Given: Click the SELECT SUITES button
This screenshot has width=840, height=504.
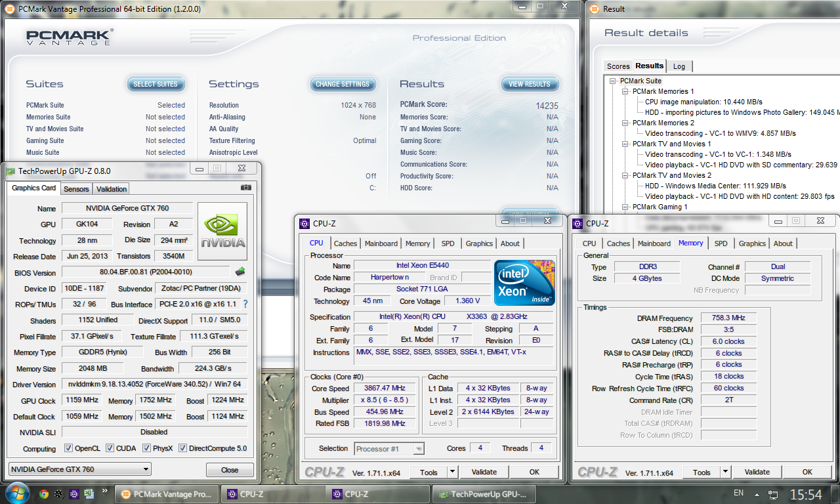Looking at the screenshot, I should pos(156,84).
